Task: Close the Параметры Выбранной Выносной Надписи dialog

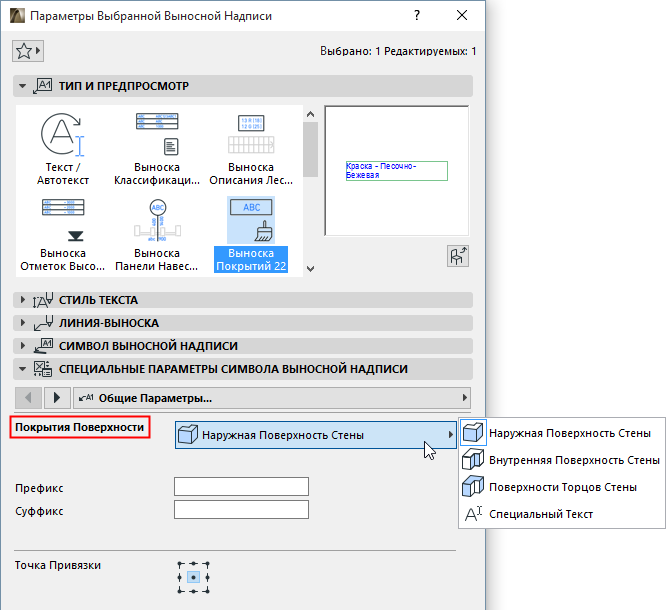Action: click(462, 15)
